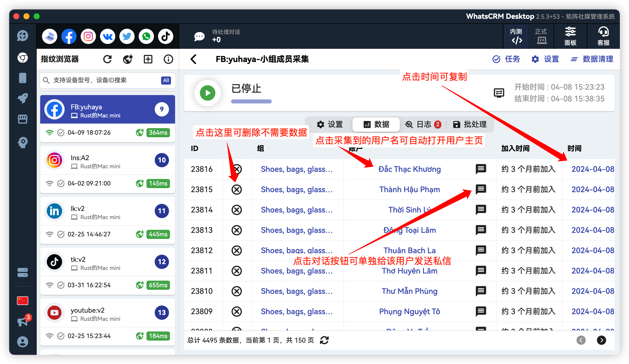Select the Instagram platform icon
Viewport: 629px width, 364px height.
click(88, 36)
